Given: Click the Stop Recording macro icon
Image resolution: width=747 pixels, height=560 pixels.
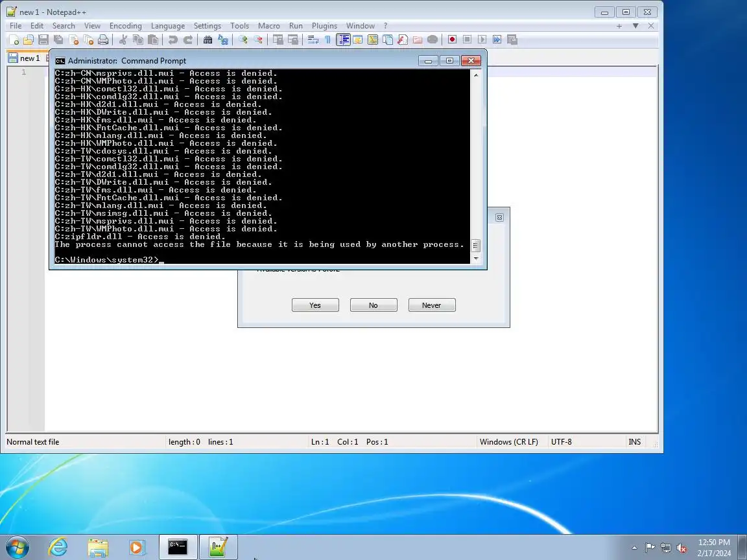Looking at the screenshot, I should click(468, 40).
